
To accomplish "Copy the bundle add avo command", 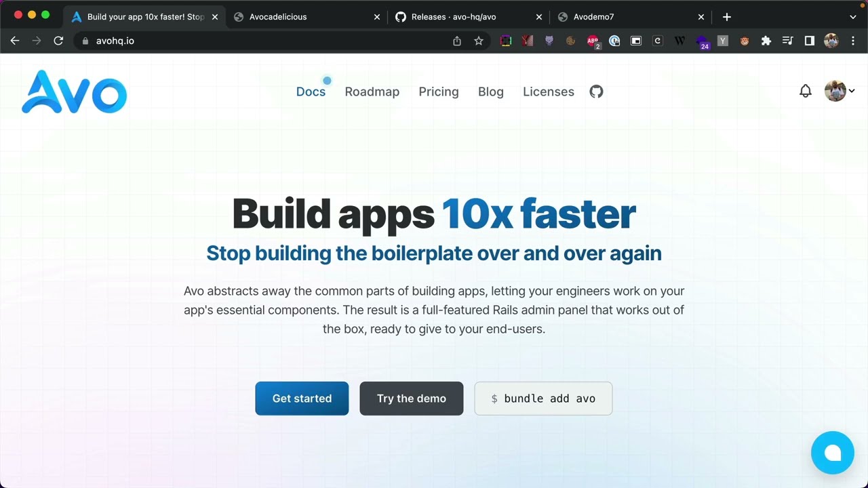I will tap(543, 399).
